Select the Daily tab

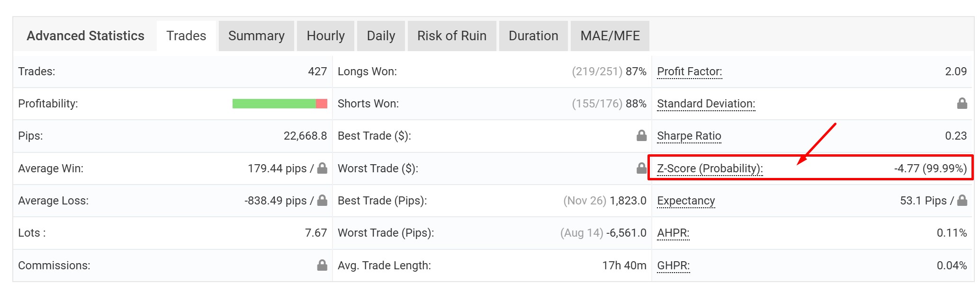(381, 36)
